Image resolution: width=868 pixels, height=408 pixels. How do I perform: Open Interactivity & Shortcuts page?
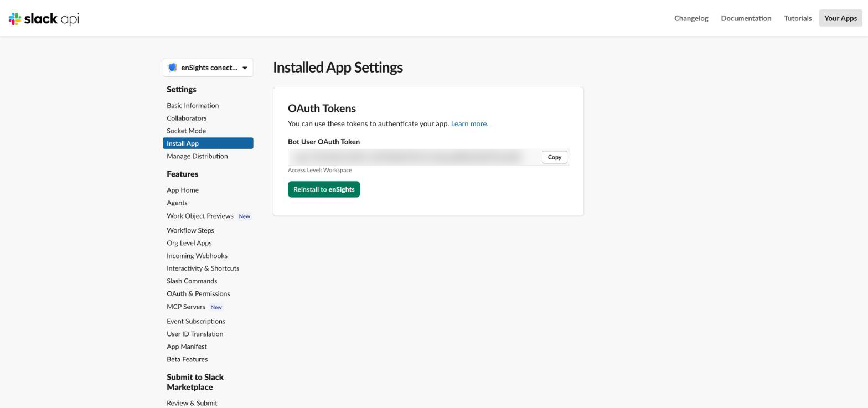[x=203, y=268]
